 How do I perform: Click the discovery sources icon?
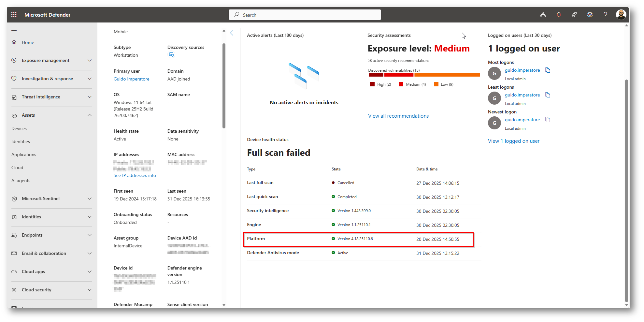click(x=171, y=55)
